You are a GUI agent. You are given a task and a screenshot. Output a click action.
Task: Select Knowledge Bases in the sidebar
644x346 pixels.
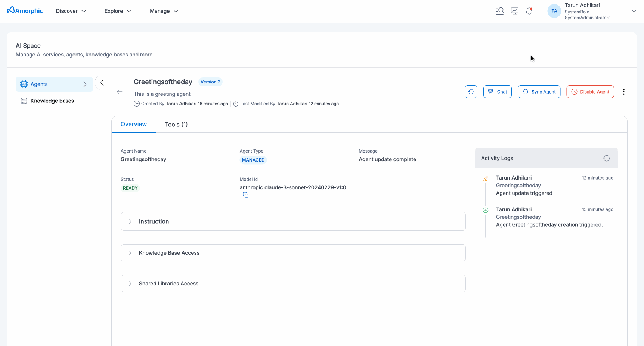point(52,101)
